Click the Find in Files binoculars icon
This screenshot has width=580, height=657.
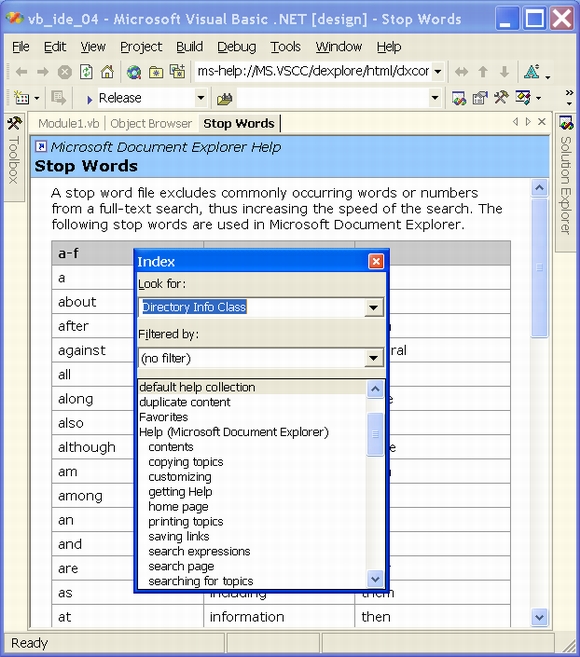click(224, 99)
